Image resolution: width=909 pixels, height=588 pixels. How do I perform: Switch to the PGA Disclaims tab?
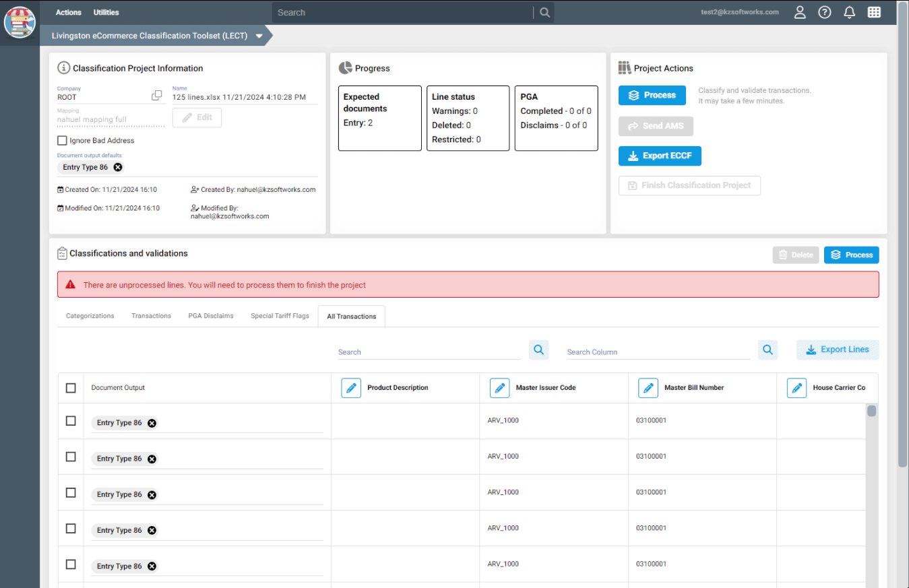(x=211, y=316)
